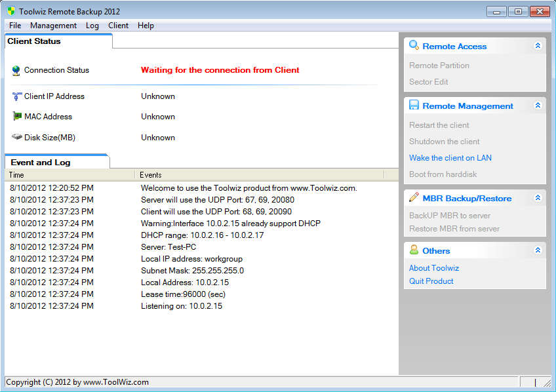Open the Management menu
556x392 pixels.
53,26
